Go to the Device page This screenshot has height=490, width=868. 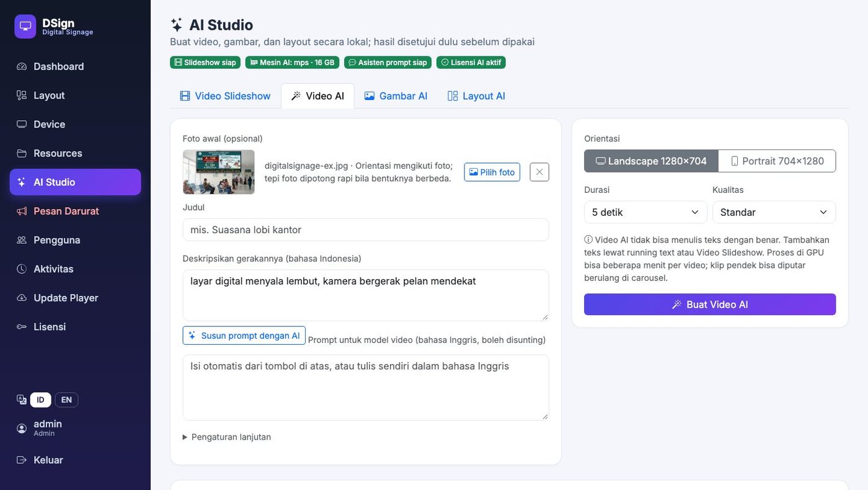75,124
